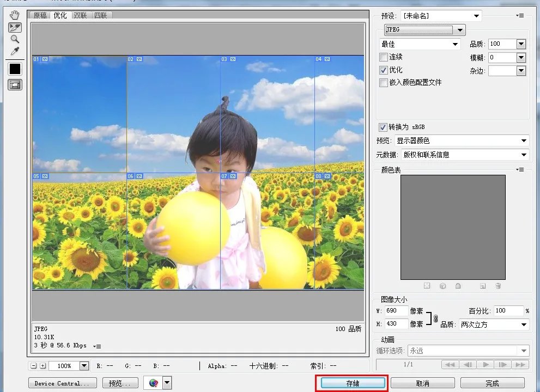Expand the 元数据 dropdown
This screenshot has height=392, width=540.
465,155
